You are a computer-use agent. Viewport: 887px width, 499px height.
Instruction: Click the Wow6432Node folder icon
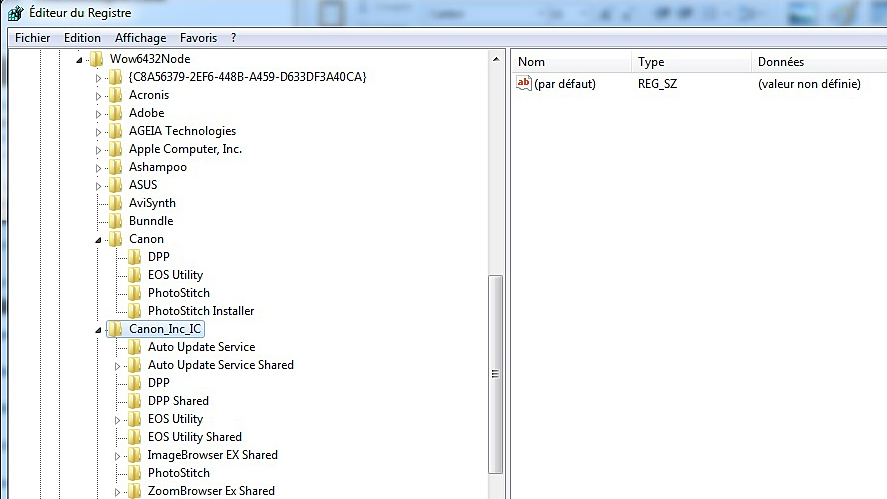[x=97, y=59]
